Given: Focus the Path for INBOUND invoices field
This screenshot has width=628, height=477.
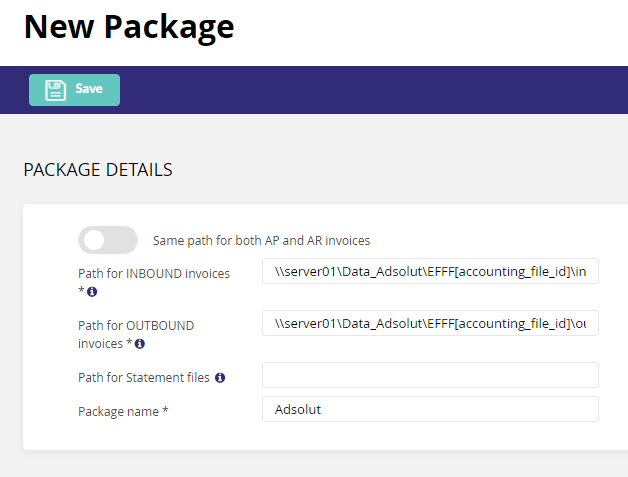Looking at the screenshot, I should pos(430,271).
